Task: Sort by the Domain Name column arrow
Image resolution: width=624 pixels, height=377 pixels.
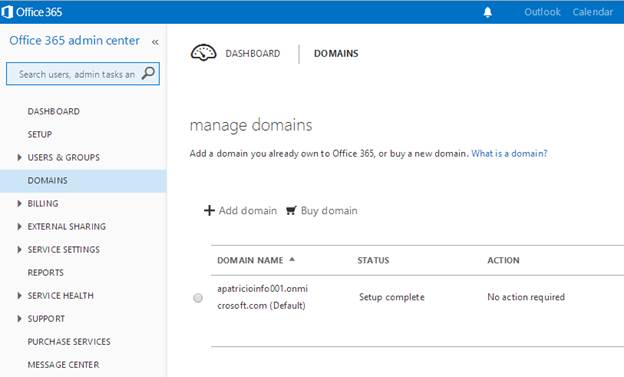Action: (x=292, y=259)
